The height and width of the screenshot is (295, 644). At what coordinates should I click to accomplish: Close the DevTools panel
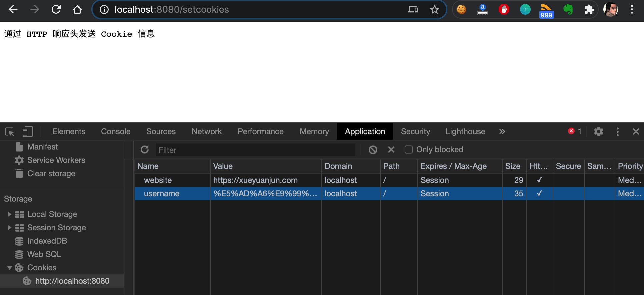pyautogui.click(x=636, y=131)
